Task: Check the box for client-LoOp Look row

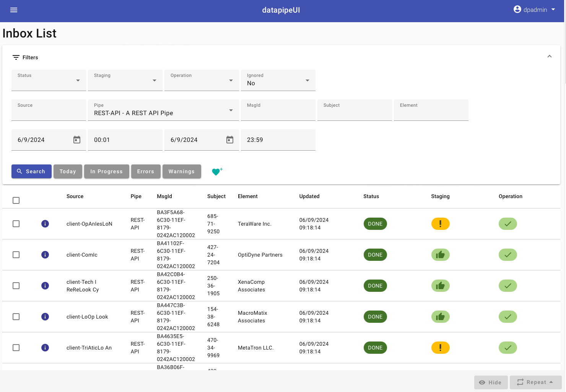Action: (16, 317)
